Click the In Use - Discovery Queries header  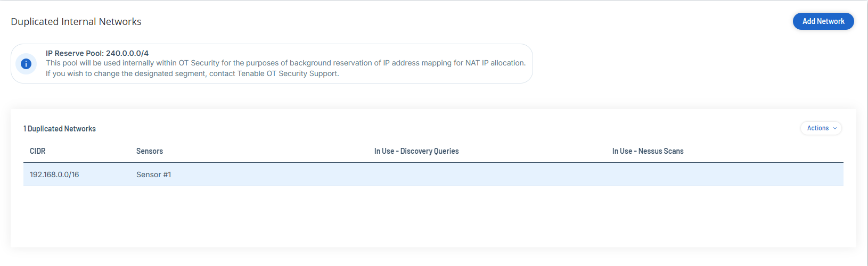pyautogui.click(x=416, y=151)
